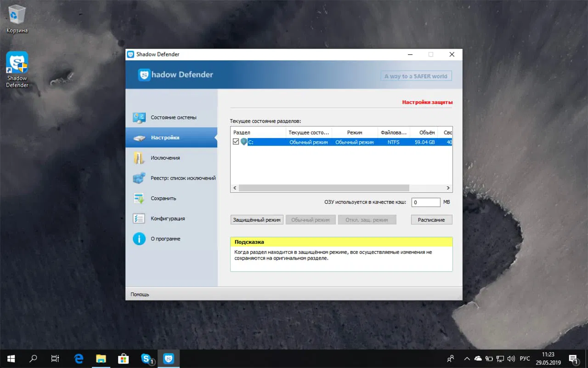588x368 pixels.
Task: Open the People icon in the tray
Action: [x=451, y=358]
